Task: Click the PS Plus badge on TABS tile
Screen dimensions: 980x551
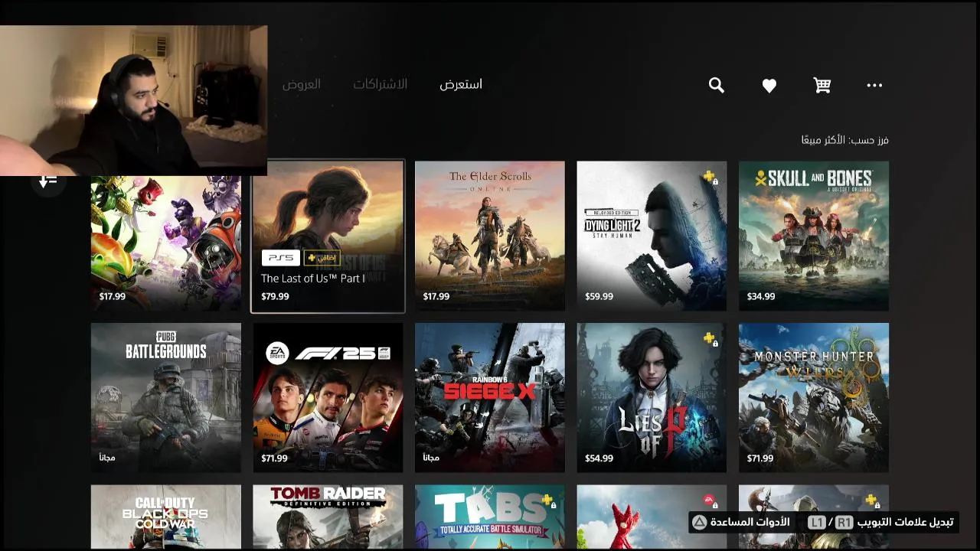Action: tap(549, 501)
